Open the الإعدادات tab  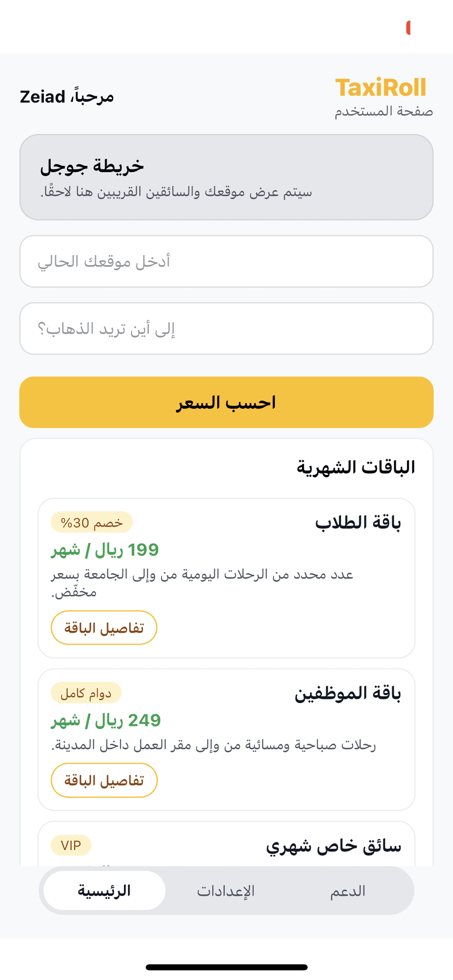pyautogui.click(x=226, y=891)
